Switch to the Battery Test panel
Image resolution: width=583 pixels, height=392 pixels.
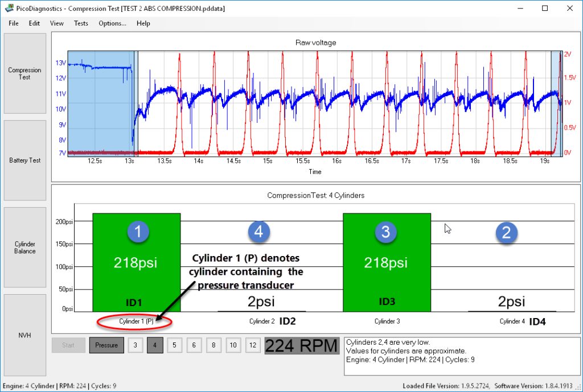pyautogui.click(x=25, y=160)
